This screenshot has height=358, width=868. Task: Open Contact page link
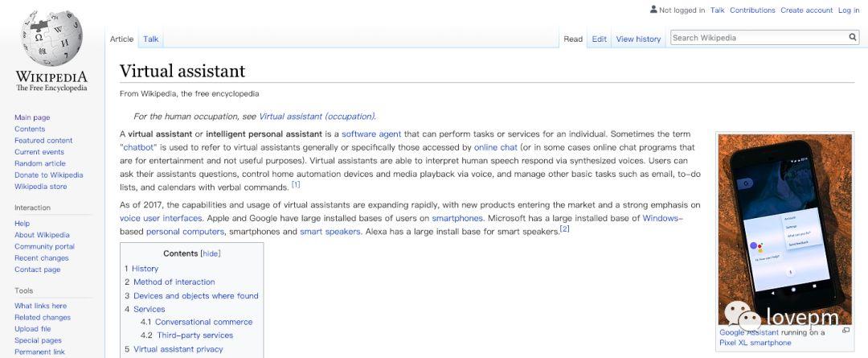37,270
